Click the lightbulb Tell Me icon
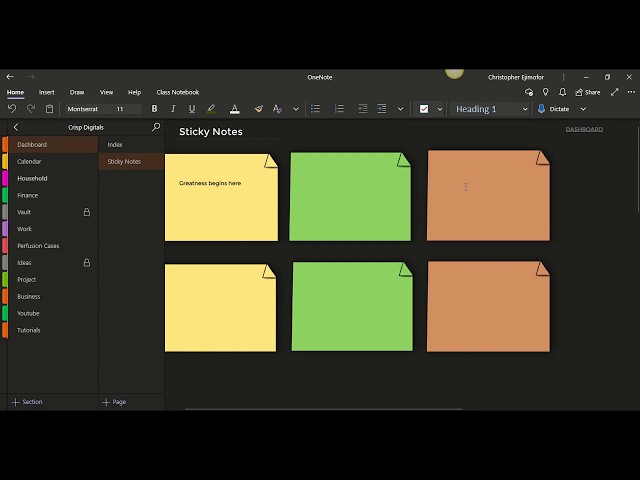Viewport: 640px width, 480px height. (x=545, y=92)
